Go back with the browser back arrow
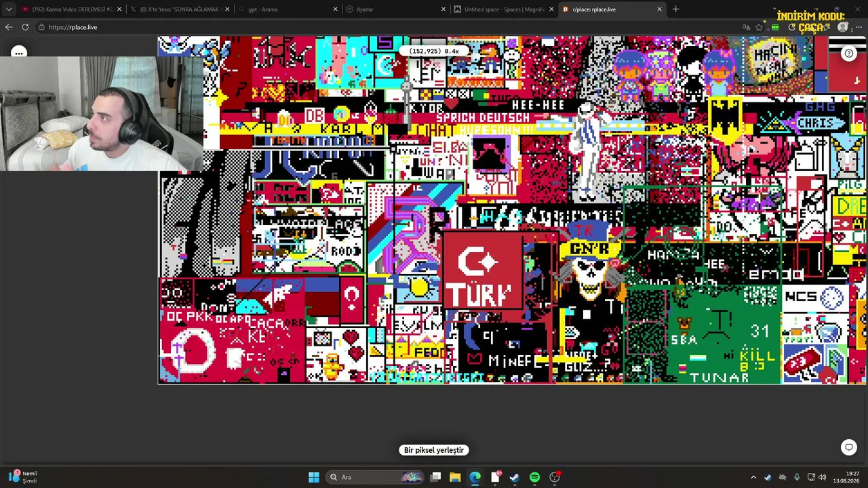Image resolution: width=868 pixels, height=488 pixels. [9, 27]
